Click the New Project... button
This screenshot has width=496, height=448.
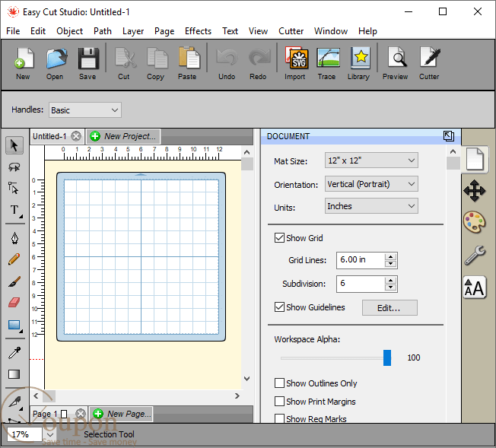coord(123,136)
